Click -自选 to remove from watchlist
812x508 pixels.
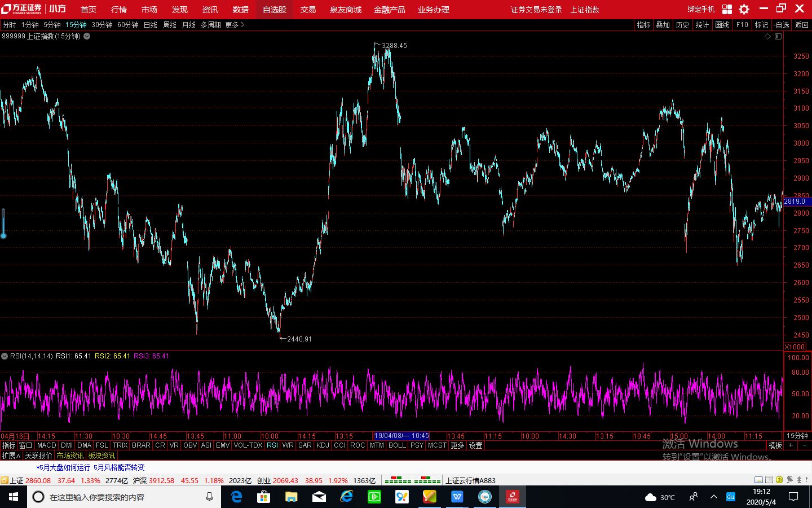point(782,25)
